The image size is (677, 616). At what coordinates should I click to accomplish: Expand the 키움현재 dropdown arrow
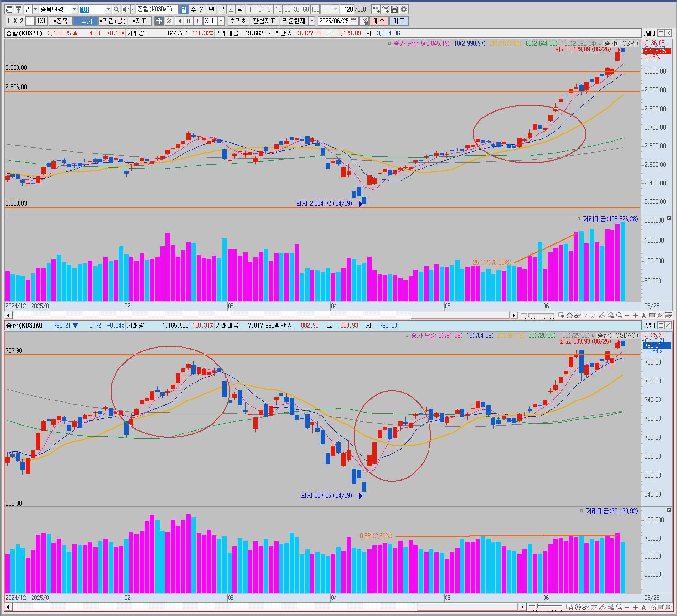[312, 21]
